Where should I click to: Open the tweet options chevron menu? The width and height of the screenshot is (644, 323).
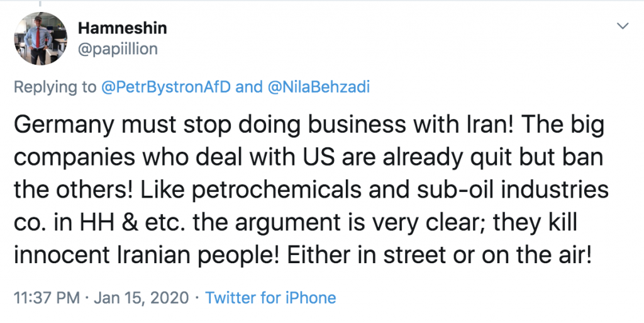623,26
